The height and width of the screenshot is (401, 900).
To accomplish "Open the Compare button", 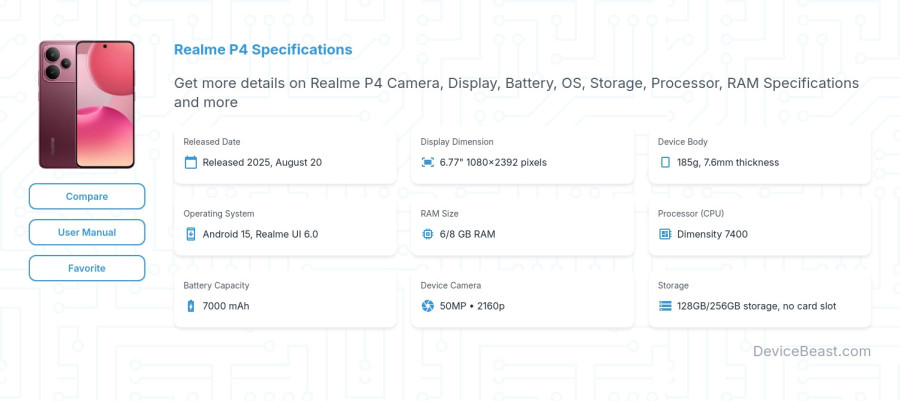I will click(87, 196).
